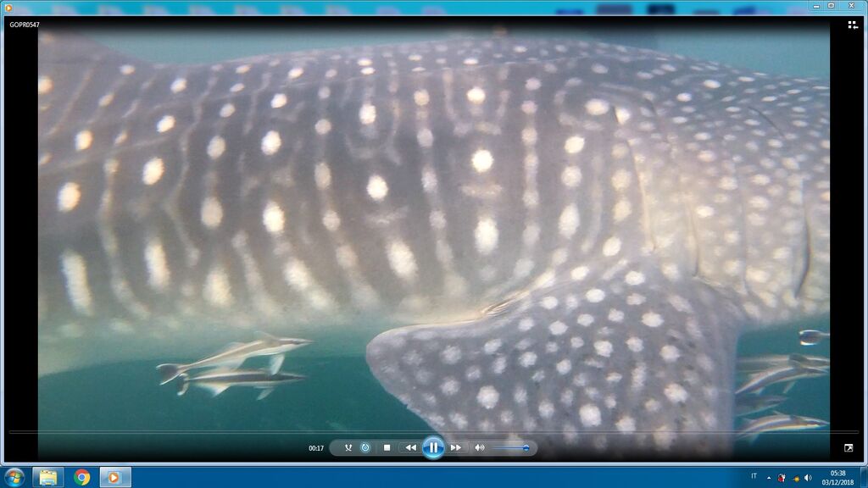The image size is (868, 488).
Task: Mute the player volume speaker icon
Action: point(479,447)
